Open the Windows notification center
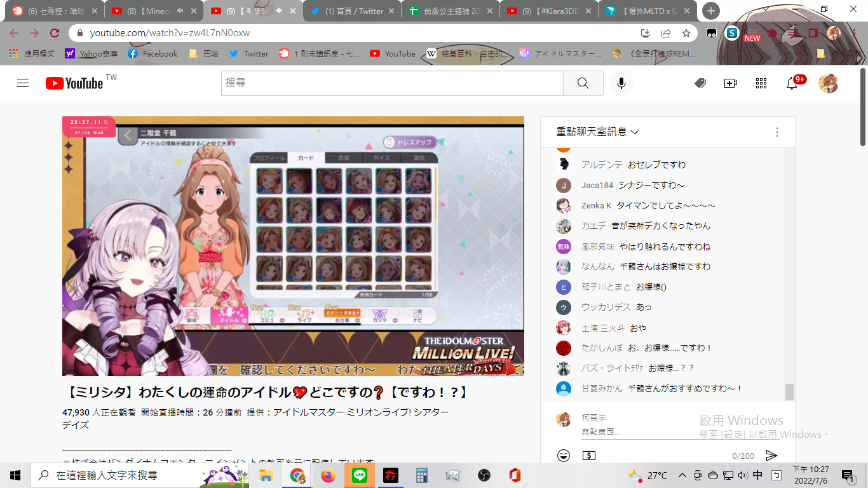Viewport: 868px width, 488px height. coord(847,475)
